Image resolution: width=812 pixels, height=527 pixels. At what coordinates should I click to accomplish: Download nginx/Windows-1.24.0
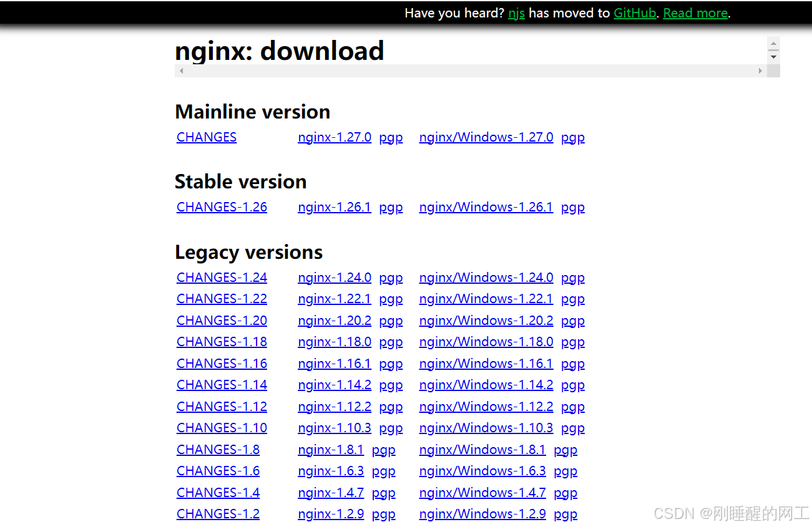pyautogui.click(x=486, y=278)
